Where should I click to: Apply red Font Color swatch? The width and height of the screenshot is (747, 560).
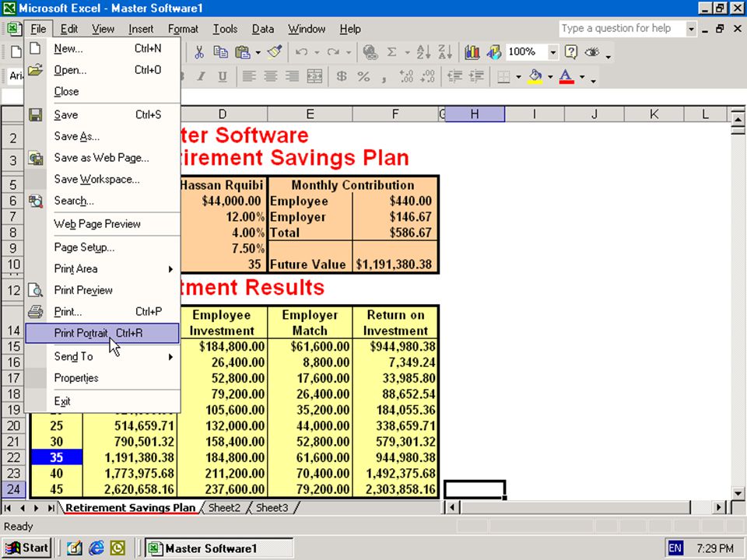(566, 77)
